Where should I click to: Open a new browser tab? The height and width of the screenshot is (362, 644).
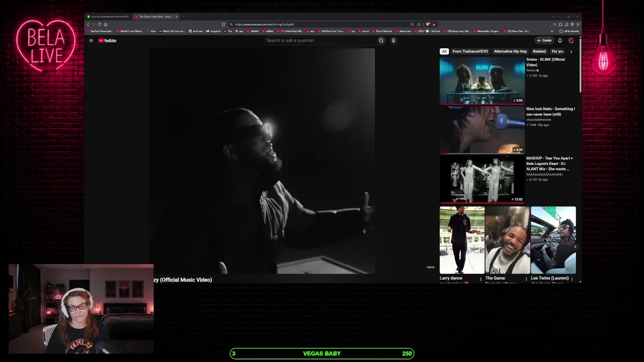click(184, 17)
